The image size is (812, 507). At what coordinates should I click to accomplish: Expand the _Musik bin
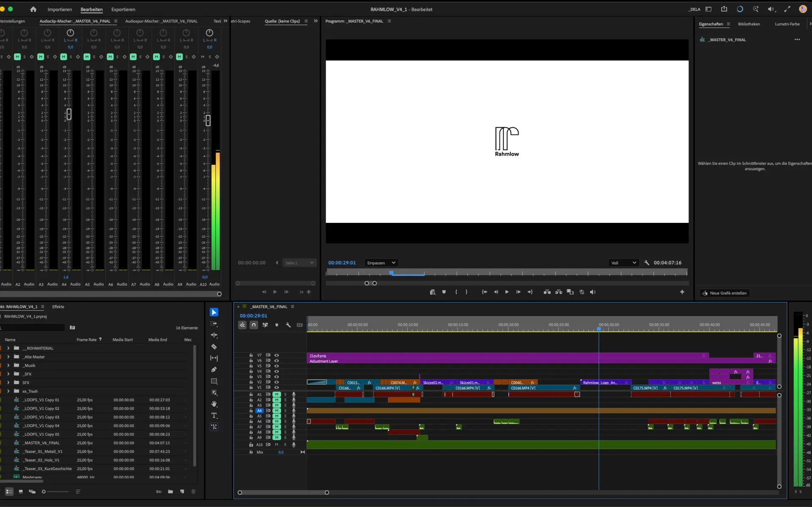pos(8,365)
